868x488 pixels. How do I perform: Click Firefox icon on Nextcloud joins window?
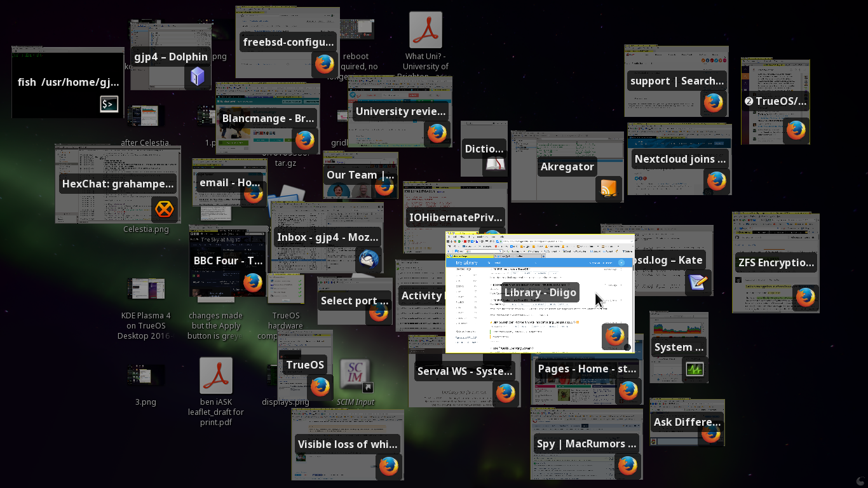[717, 181]
